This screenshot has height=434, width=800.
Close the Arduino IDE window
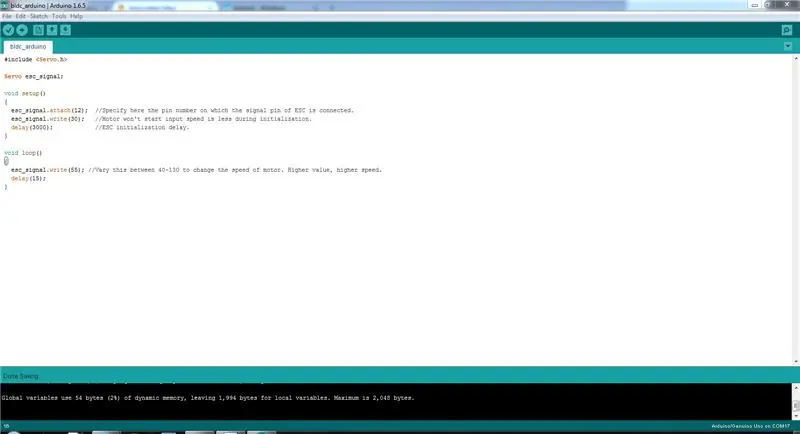(786, 5)
